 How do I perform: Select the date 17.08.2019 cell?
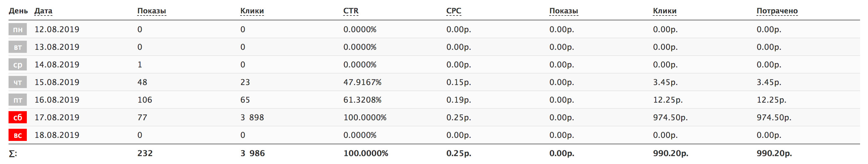(57, 118)
